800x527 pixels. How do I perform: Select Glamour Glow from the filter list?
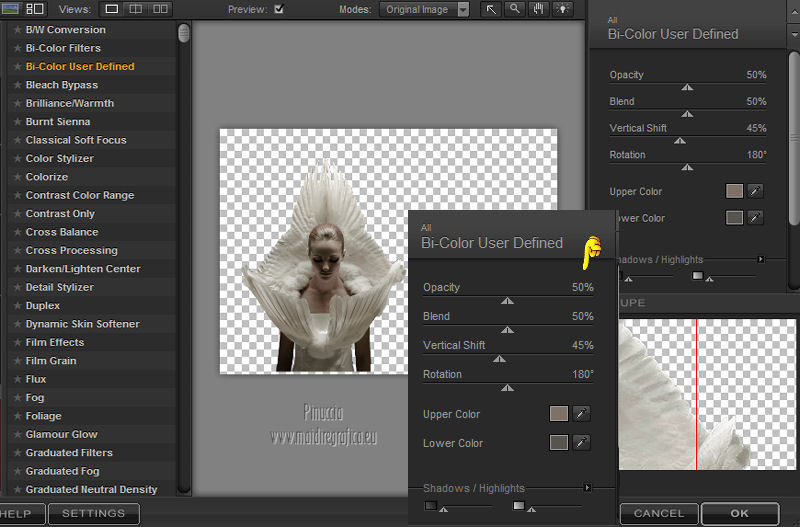pyautogui.click(x=61, y=434)
